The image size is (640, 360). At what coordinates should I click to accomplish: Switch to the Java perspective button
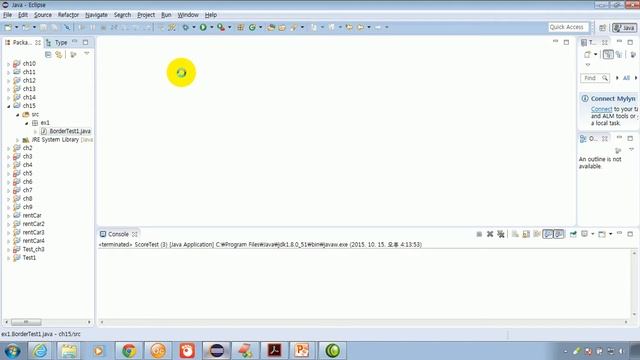coord(624,28)
